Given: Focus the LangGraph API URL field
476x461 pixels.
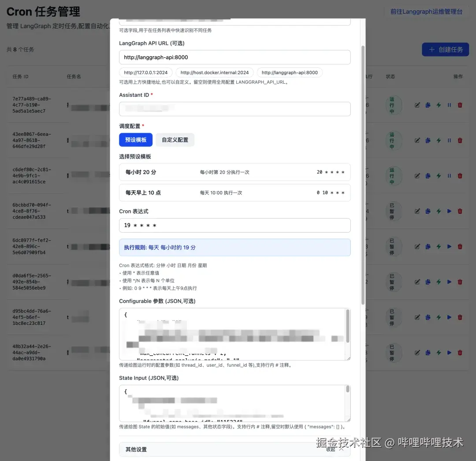Looking at the screenshot, I should tap(234, 57).
